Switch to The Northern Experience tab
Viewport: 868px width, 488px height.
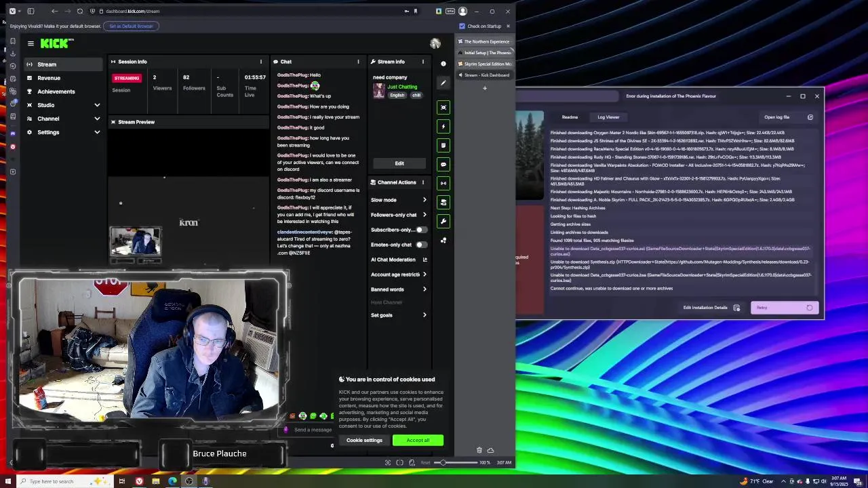(484, 41)
